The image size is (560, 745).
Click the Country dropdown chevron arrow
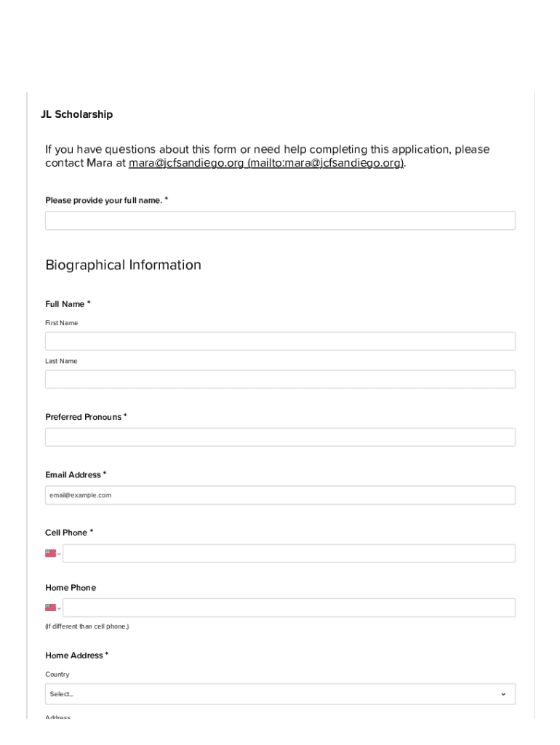coord(503,694)
